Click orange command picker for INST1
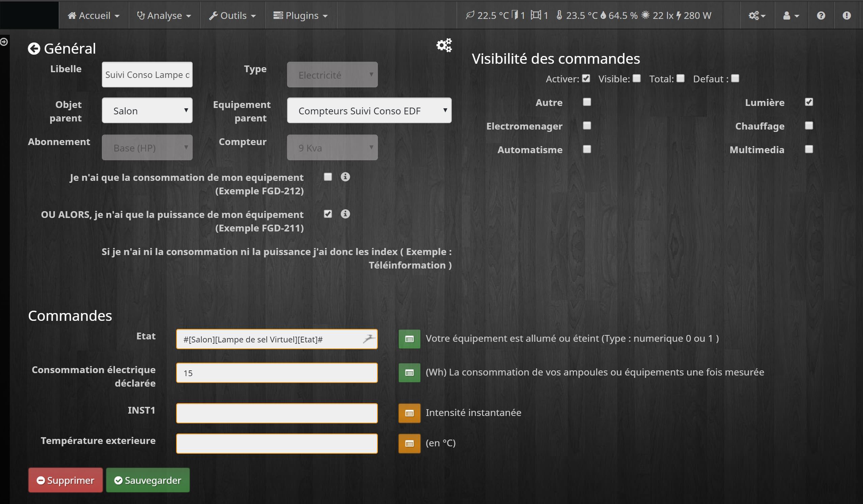Image resolution: width=863 pixels, height=504 pixels. [409, 413]
